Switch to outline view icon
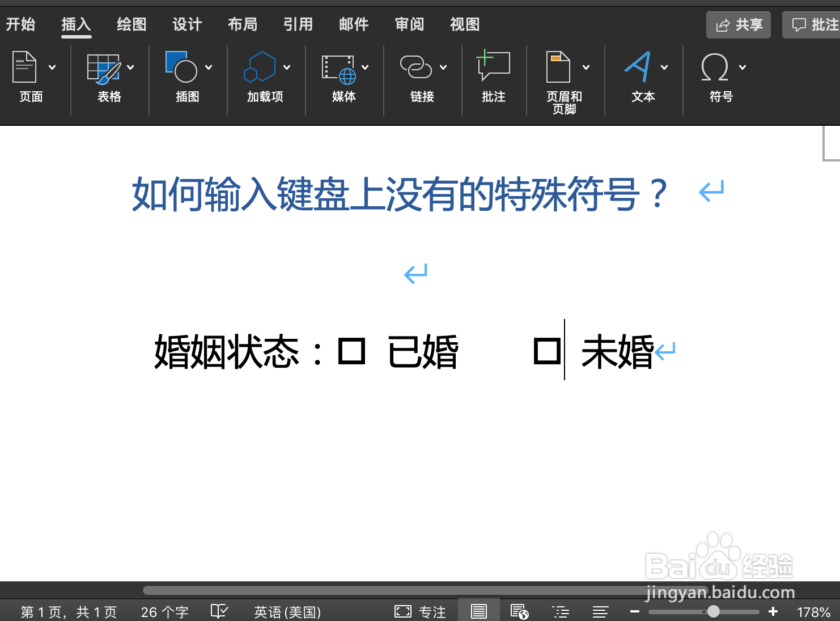 [x=561, y=611]
